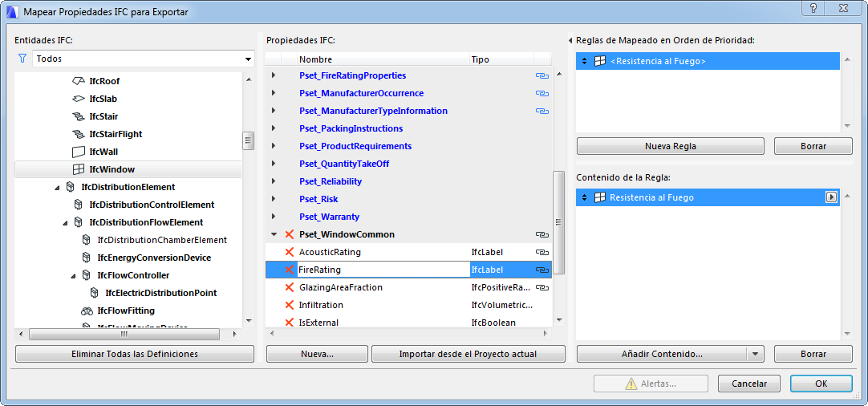Select the IfcRoof entity
The height and width of the screenshot is (406, 868).
click(x=104, y=81)
